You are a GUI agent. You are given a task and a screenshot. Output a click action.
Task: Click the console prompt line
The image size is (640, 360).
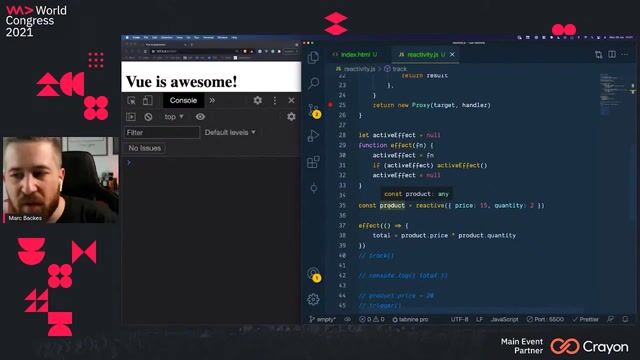tap(211, 163)
